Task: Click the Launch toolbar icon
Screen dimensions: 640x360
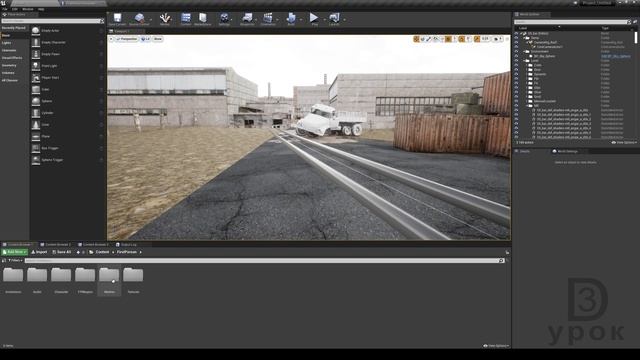Action: coord(334,19)
